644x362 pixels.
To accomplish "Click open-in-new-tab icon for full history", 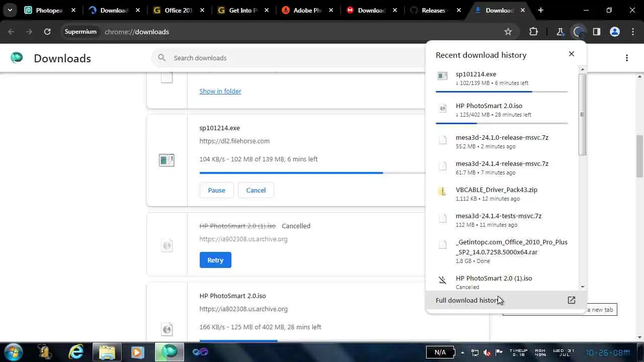I will (572, 300).
